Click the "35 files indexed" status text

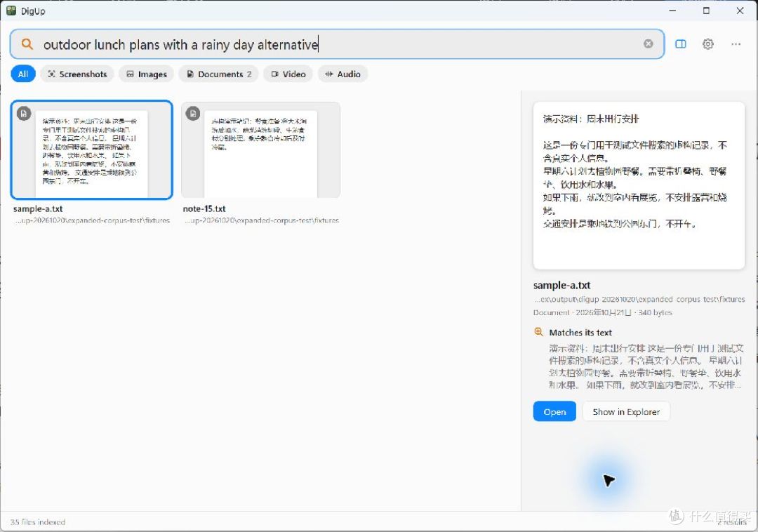tap(38, 522)
